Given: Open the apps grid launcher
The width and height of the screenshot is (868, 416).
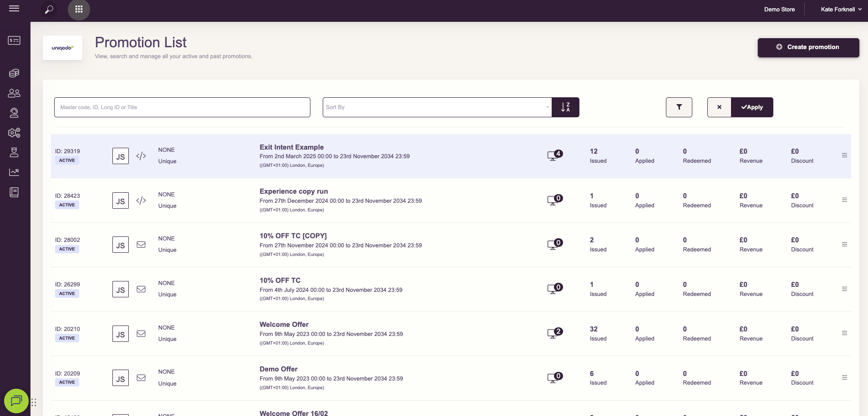Looking at the screenshot, I should pyautogui.click(x=79, y=9).
